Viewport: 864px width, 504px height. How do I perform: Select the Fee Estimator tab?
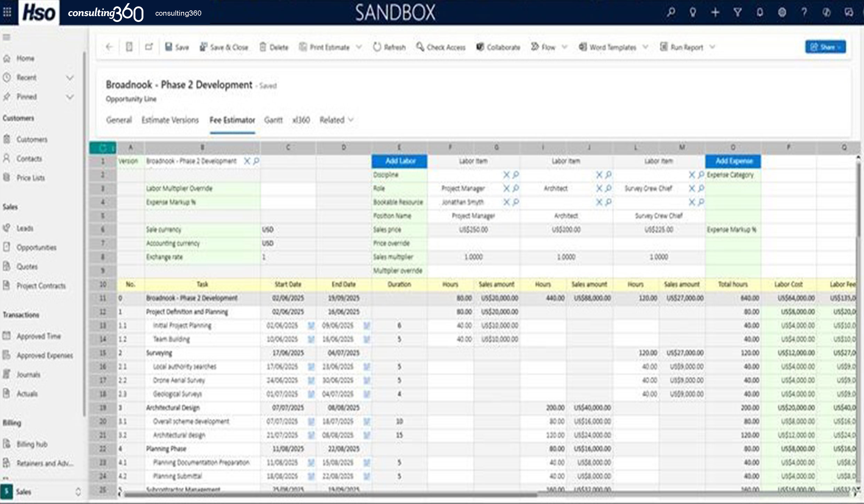coord(232,120)
